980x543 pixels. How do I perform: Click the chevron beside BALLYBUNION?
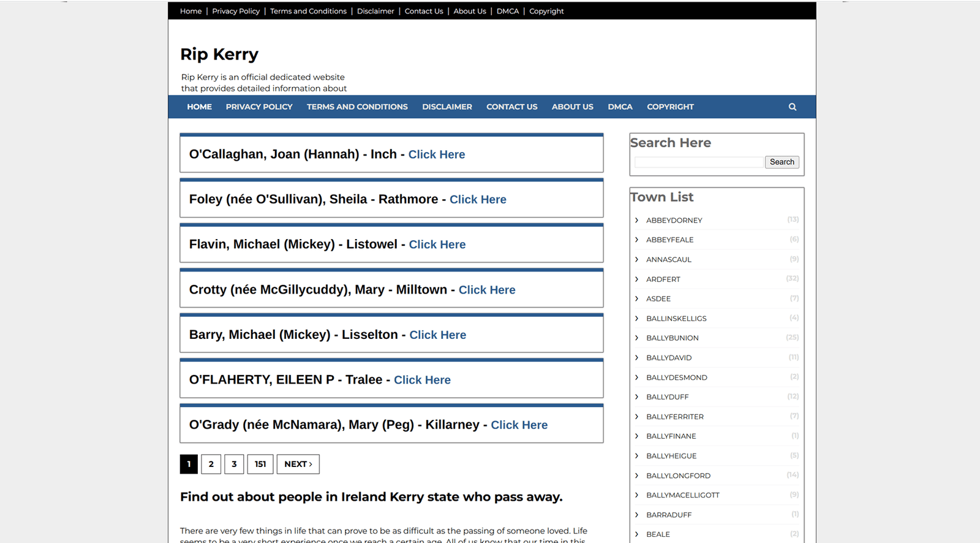636,338
